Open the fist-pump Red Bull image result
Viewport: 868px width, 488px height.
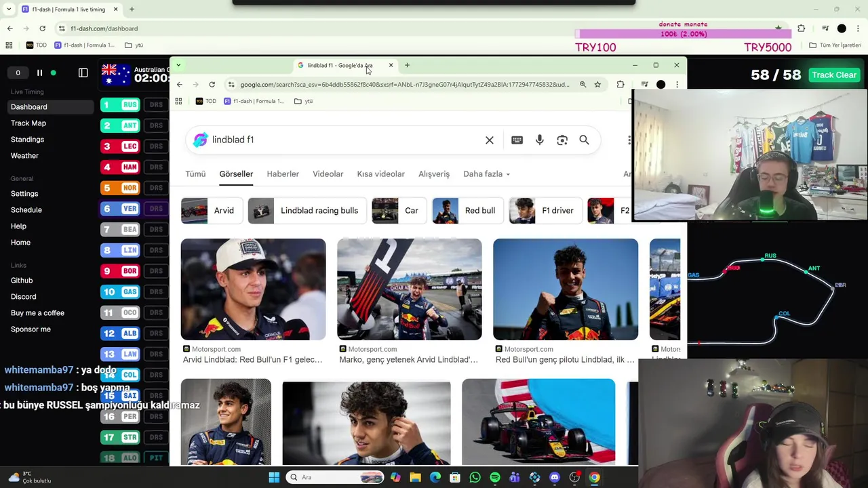click(566, 289)
